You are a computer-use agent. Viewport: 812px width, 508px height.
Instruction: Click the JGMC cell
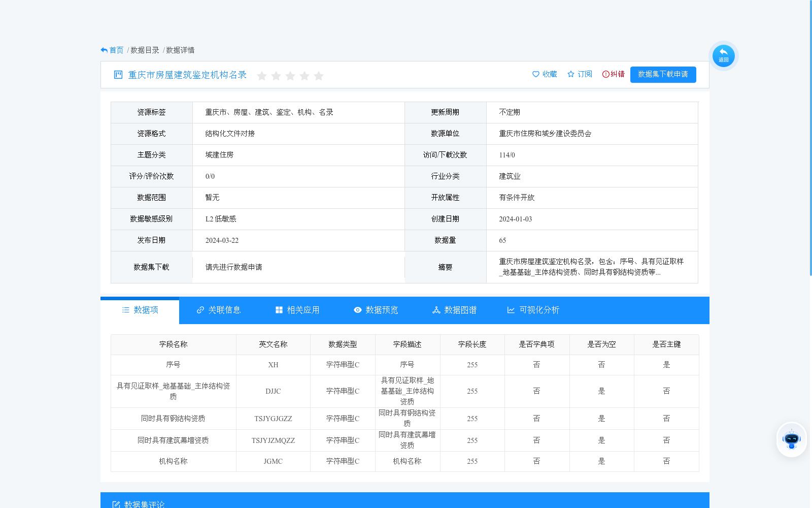[273, 461]
